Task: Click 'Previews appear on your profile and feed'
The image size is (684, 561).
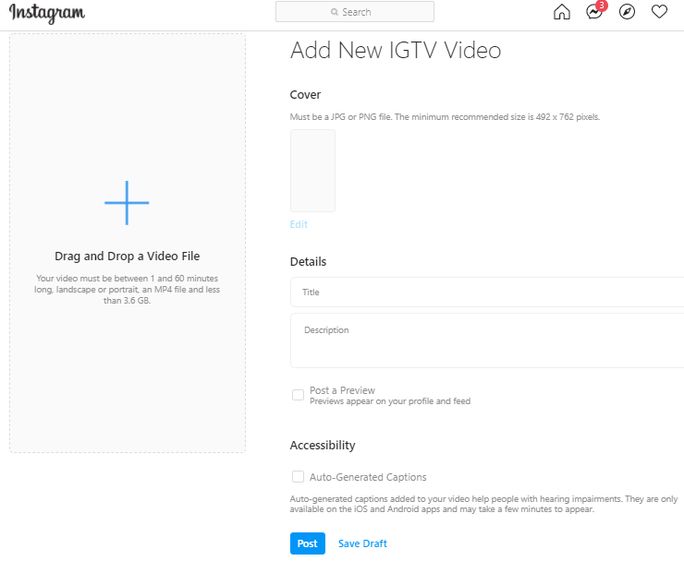Action: coord(390,401)
